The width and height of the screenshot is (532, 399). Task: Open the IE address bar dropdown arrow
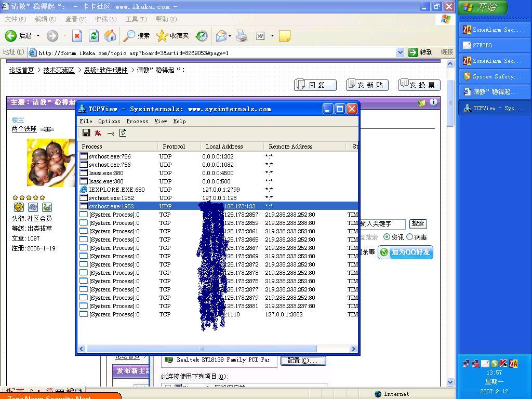(x=401, y=52)
